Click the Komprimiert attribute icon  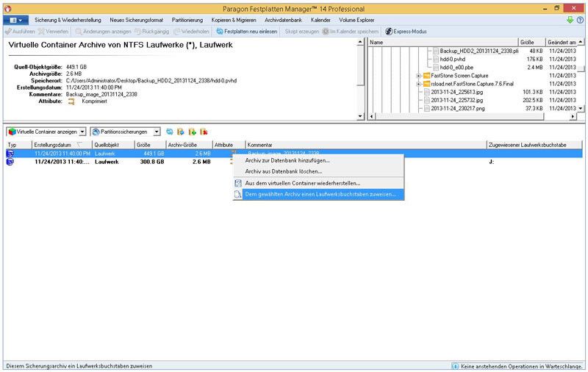(71, 101)
